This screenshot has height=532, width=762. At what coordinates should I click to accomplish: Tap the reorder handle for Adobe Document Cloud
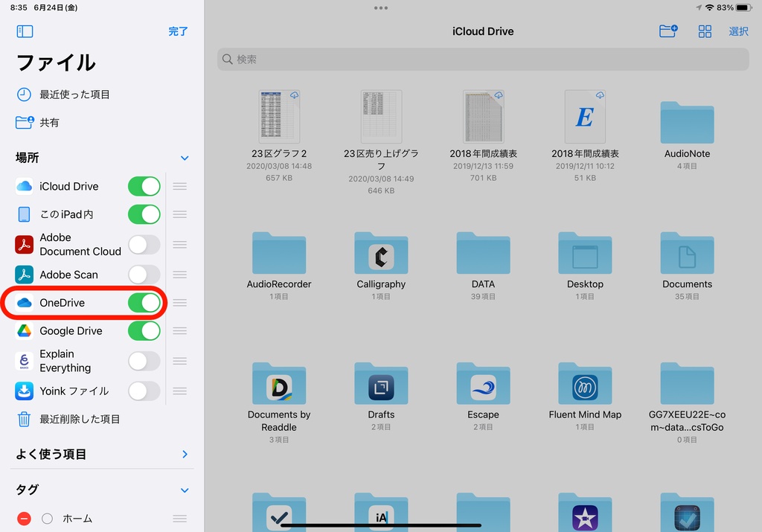click(x=180, y=244)
